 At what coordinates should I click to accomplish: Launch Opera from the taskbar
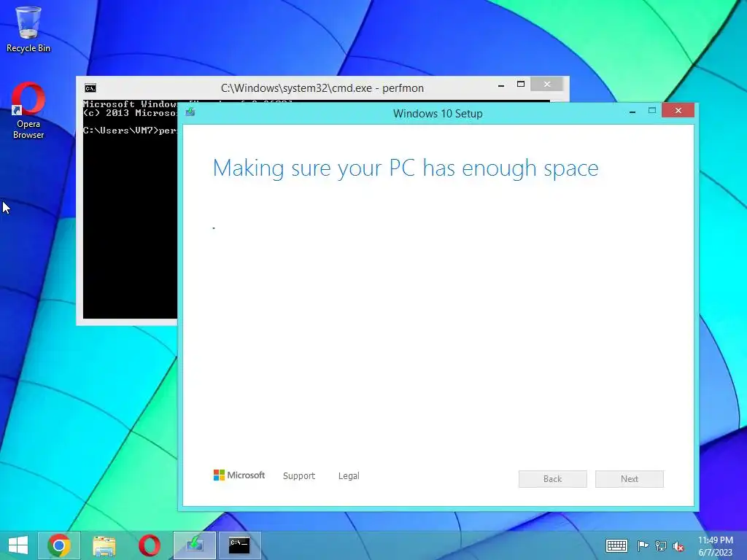coord(149,545)
